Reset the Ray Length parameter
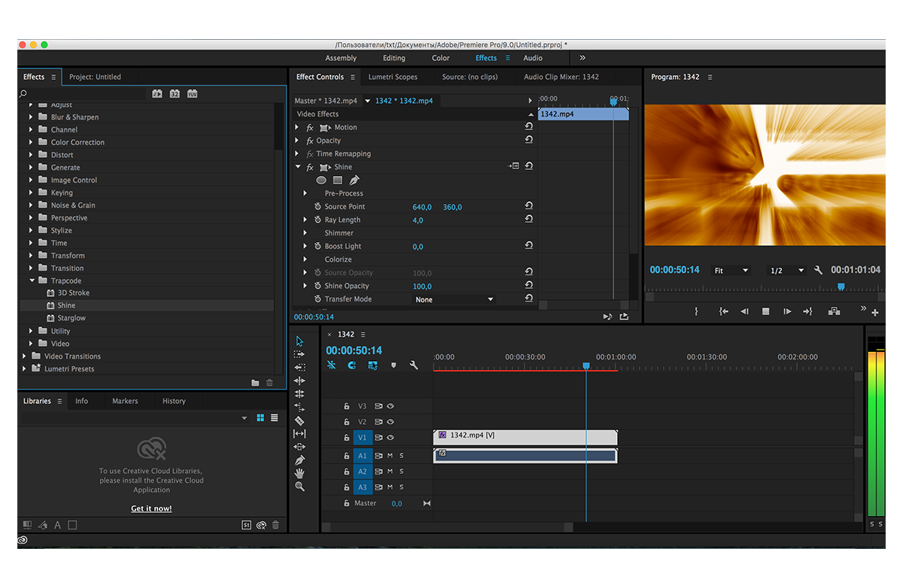Screen dimensions: 903x588 coord(529,220)
